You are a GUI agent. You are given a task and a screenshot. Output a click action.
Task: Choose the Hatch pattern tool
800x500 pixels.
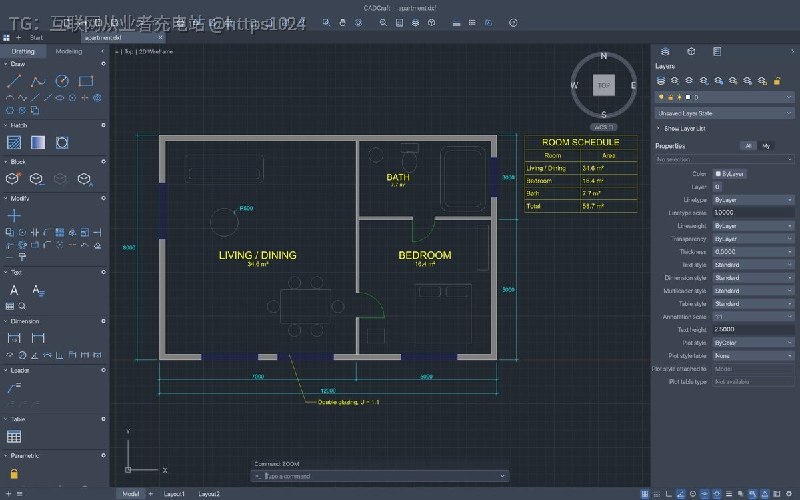(14, 142)
